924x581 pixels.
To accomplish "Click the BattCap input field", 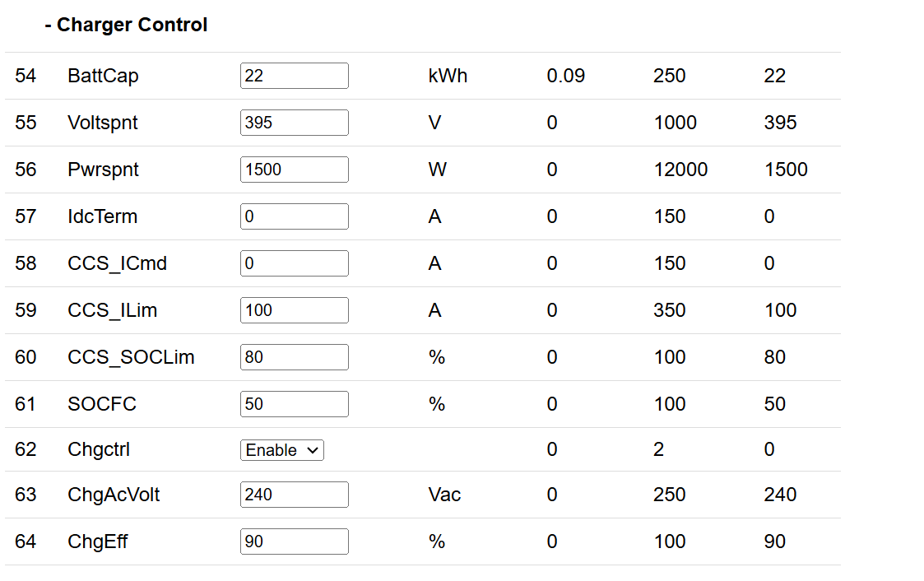I will (x=294, y=76).
